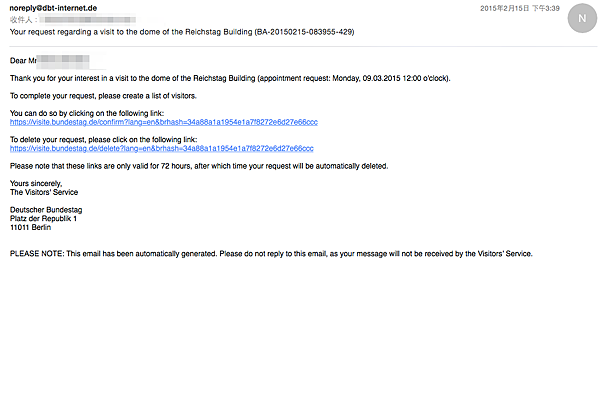Click the 'You can do so by clicking' line

(87, 113)
